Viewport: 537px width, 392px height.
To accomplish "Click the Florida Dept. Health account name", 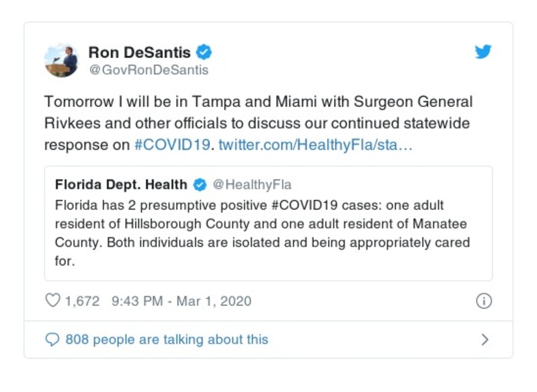I will (122, 184).
